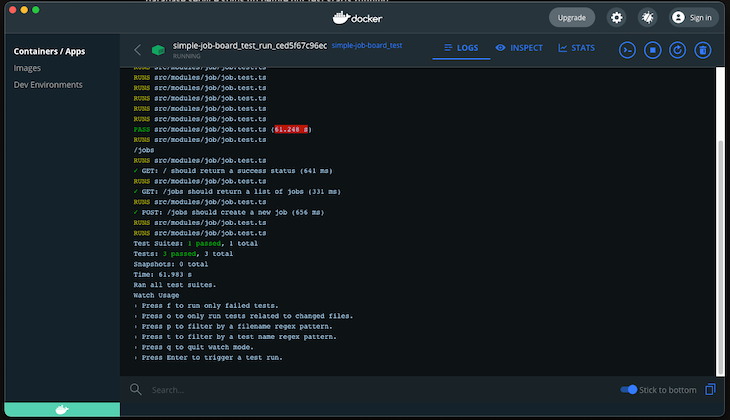730x420 pixels.
Task: Open the simple-job-board_test image link
Action: [366, 45]
